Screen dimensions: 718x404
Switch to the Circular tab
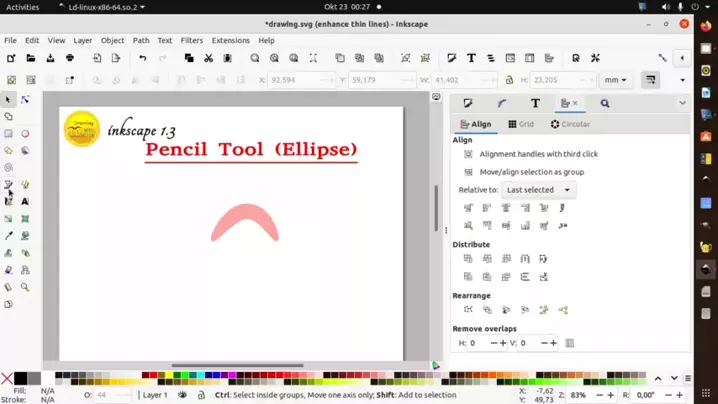pyautogui.click(x=570, y=125)
